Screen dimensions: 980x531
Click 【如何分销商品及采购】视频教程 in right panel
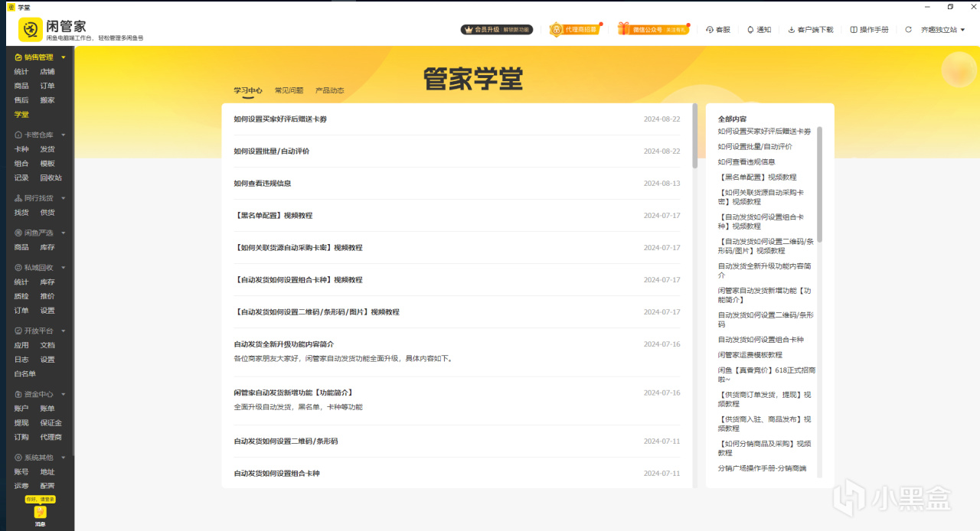[766, 448]
